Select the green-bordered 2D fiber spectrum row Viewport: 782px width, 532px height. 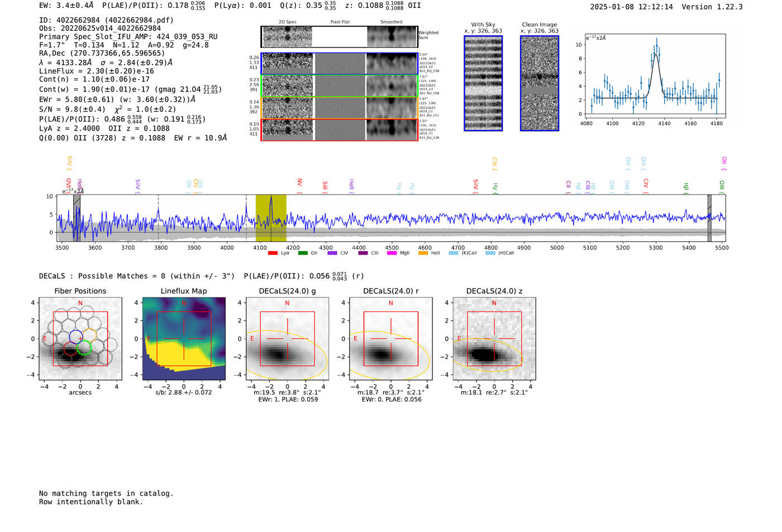click(339, 86)
